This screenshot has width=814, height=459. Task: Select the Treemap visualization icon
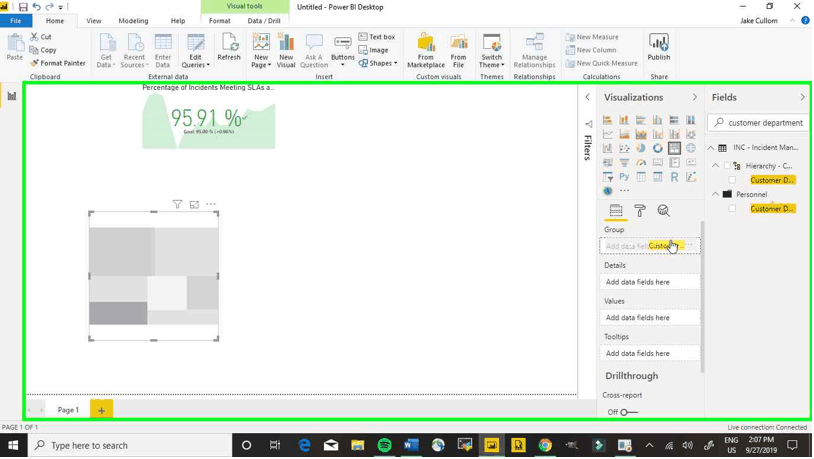pyautogui.click(x=674, y=148)
